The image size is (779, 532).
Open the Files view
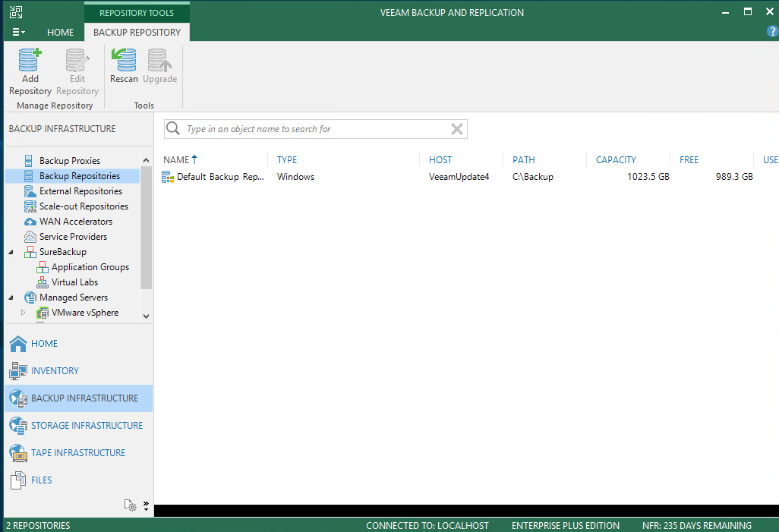[x=42, y=480]
